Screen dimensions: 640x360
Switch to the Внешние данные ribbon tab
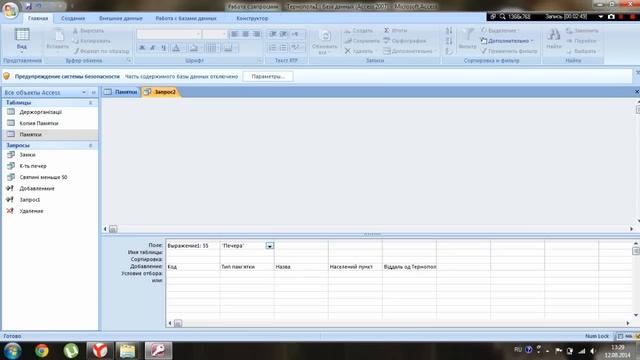(121, 18)
